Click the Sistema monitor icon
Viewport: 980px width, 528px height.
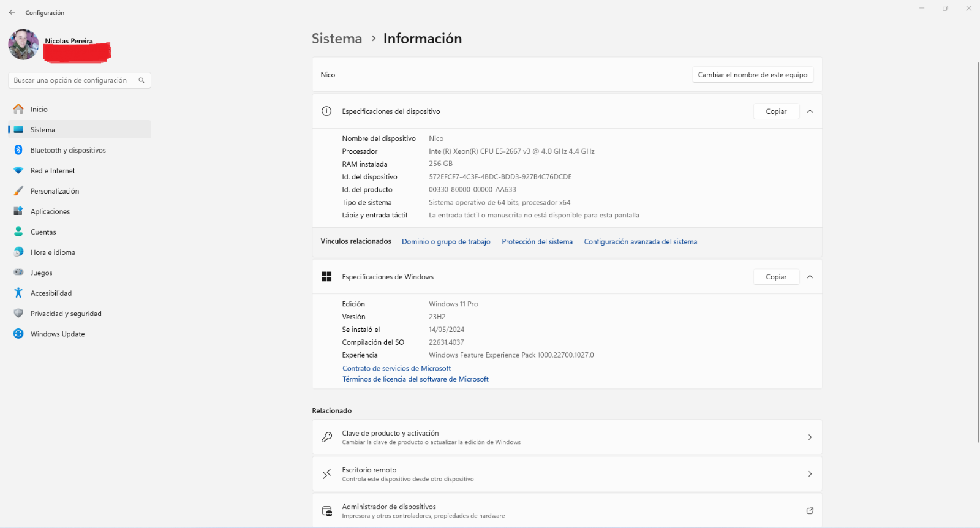[x=18, y=130]
